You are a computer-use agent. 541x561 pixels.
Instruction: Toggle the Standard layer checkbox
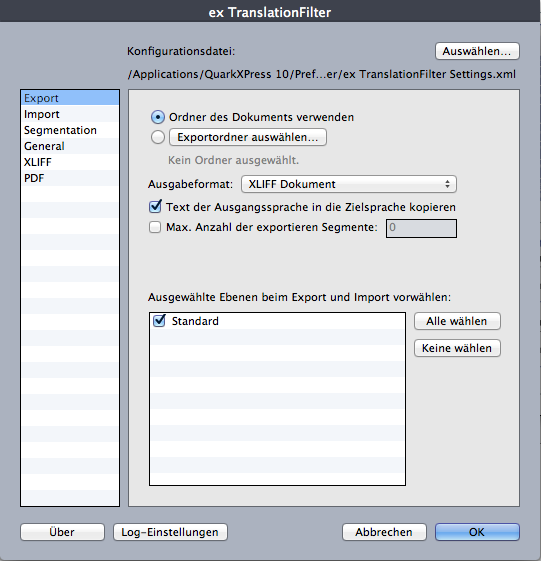159,321
